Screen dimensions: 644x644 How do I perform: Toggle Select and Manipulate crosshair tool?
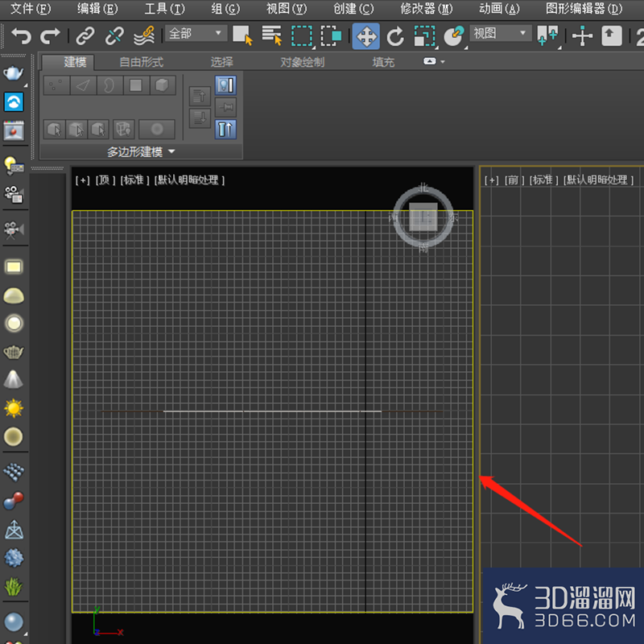coord(582,36)
